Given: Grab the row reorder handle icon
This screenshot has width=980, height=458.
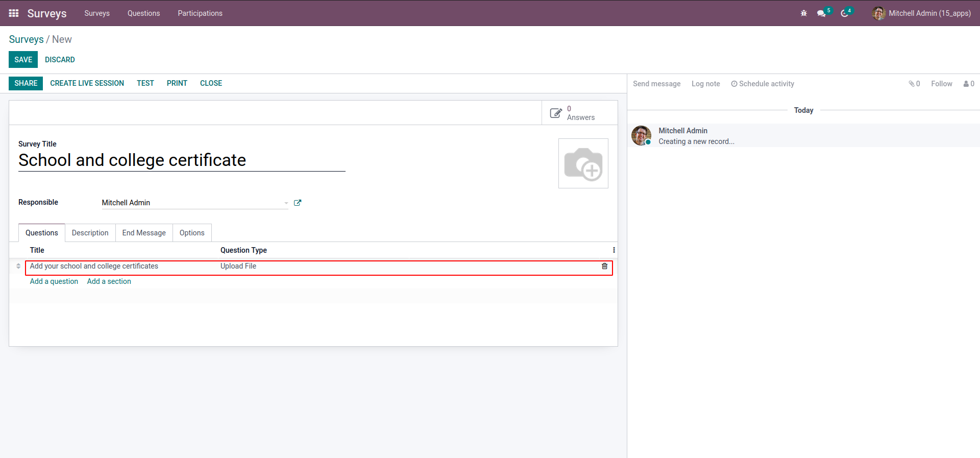Looking at the screenshot, I should (x=18, y=266).
